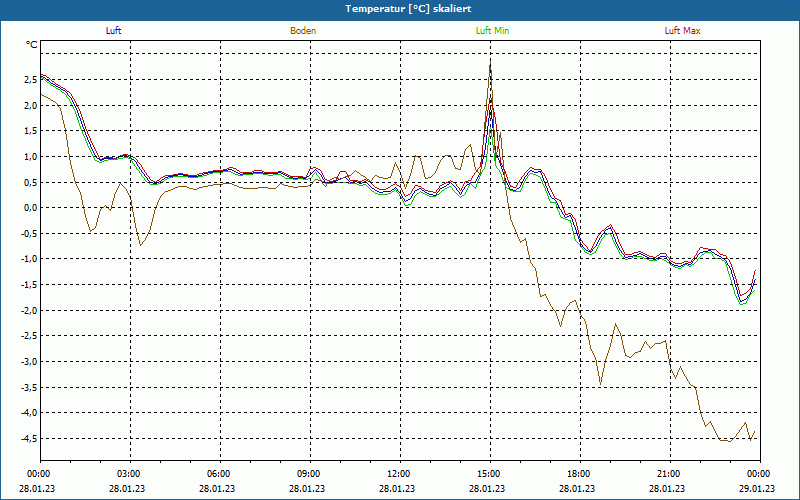Click the 03:00 time axis label
Screen dimensions: 800x500
click(x=128, y=473)
